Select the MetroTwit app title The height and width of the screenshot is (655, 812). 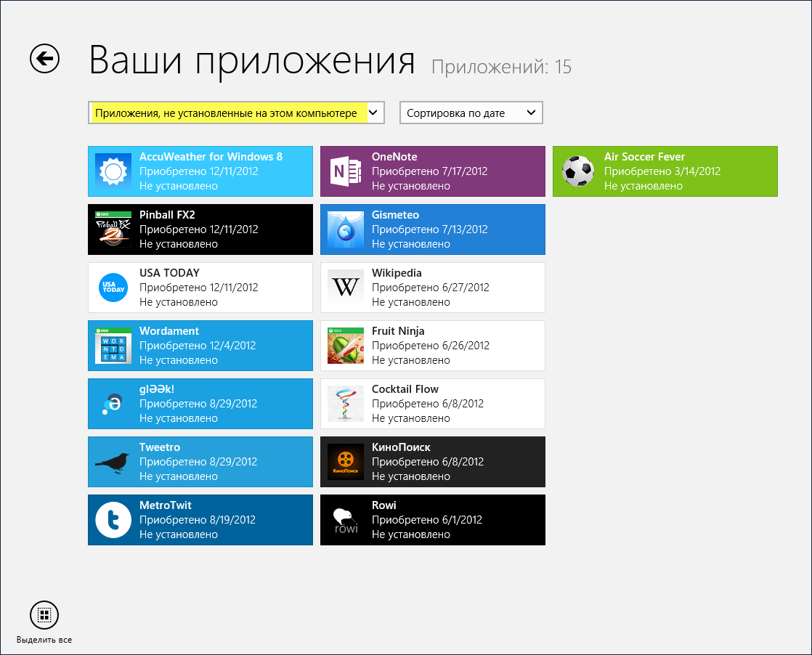(166, 505)
